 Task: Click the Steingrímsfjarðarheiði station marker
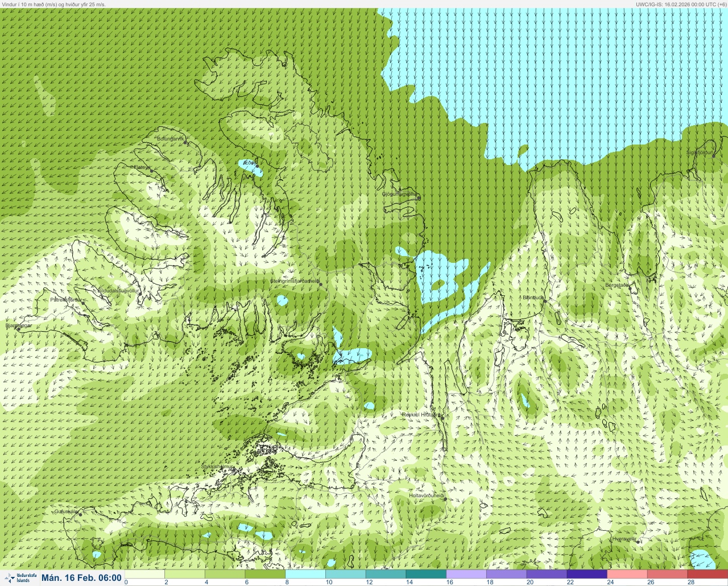pyautogui.click(x=321, y=284)
